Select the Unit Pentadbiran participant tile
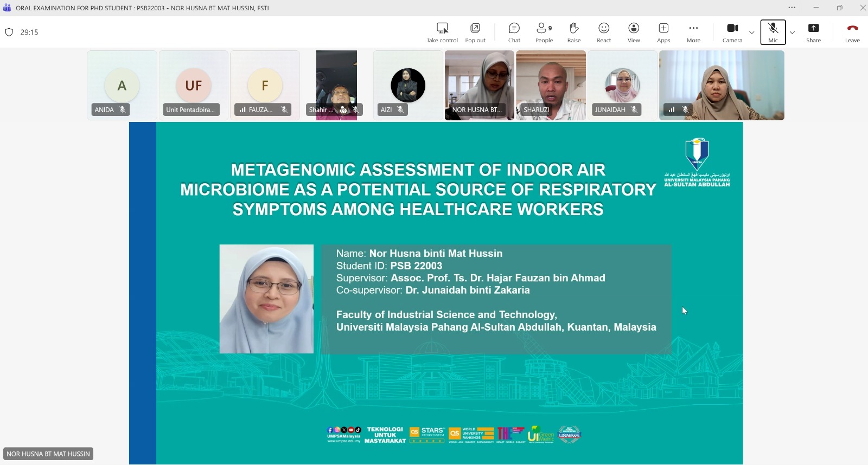 tap(194, 85)
